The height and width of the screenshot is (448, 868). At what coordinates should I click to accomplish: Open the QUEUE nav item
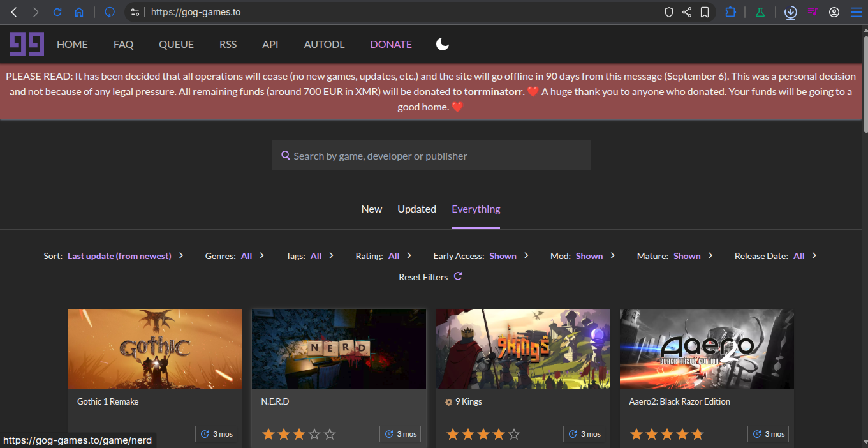(176, 44)
